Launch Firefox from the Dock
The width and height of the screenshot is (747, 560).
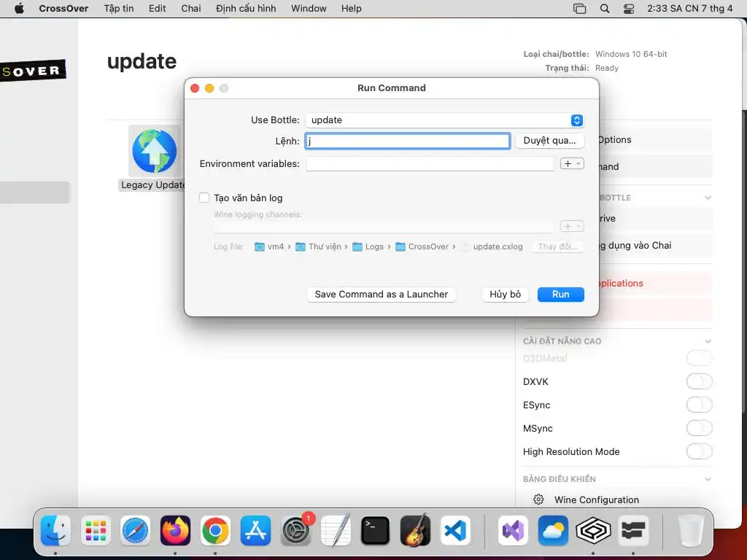[x=175, y=530]
